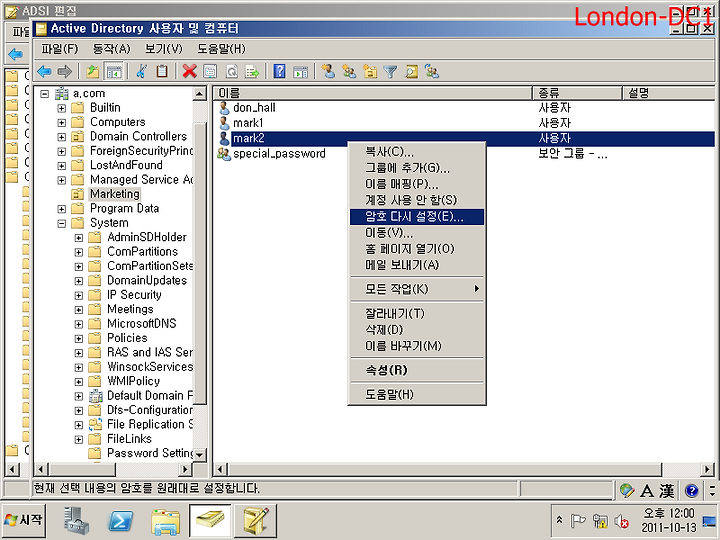720x540 pixels.
Task: Expand the Builtin folder
Action: [62, 108]
